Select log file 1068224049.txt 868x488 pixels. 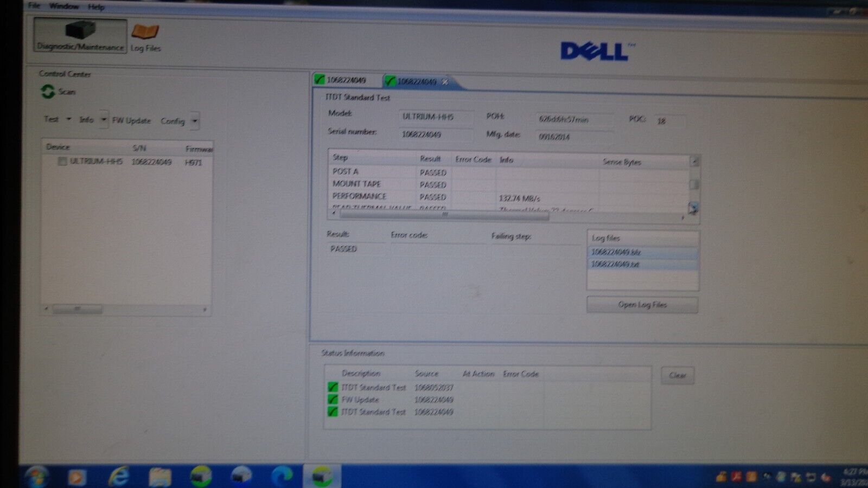pos(643,264)
